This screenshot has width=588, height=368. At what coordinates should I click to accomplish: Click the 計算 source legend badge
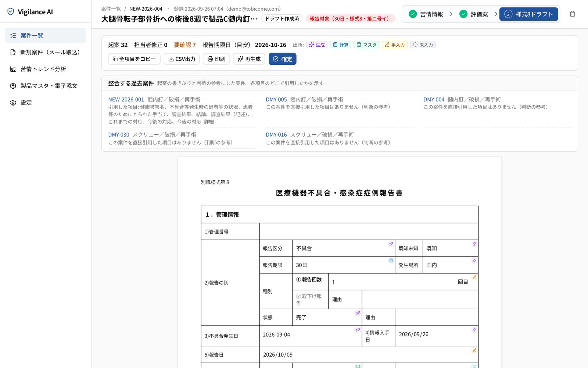(340, 45)
